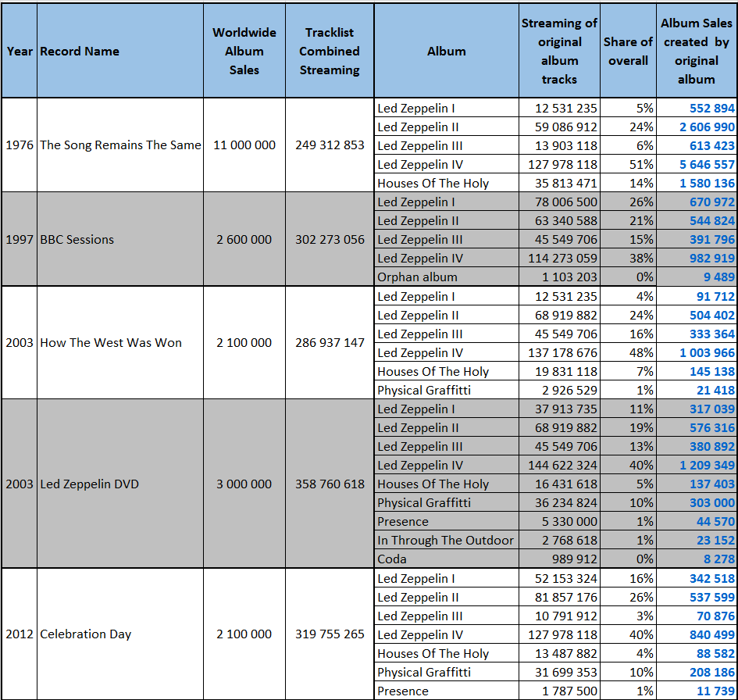Click the '302 273 056' streaming cell
The width and height of the screenshot is (738, 700).
(x=330, y=239)
